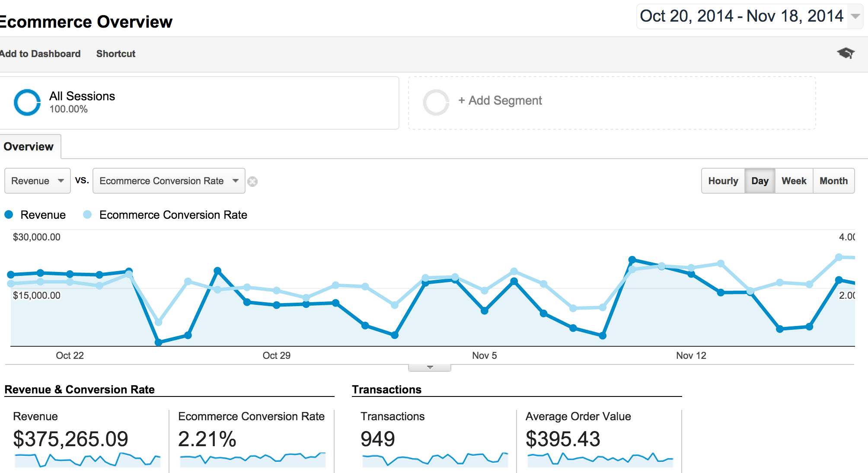Click the 949 transactions value

pos(378,439)
